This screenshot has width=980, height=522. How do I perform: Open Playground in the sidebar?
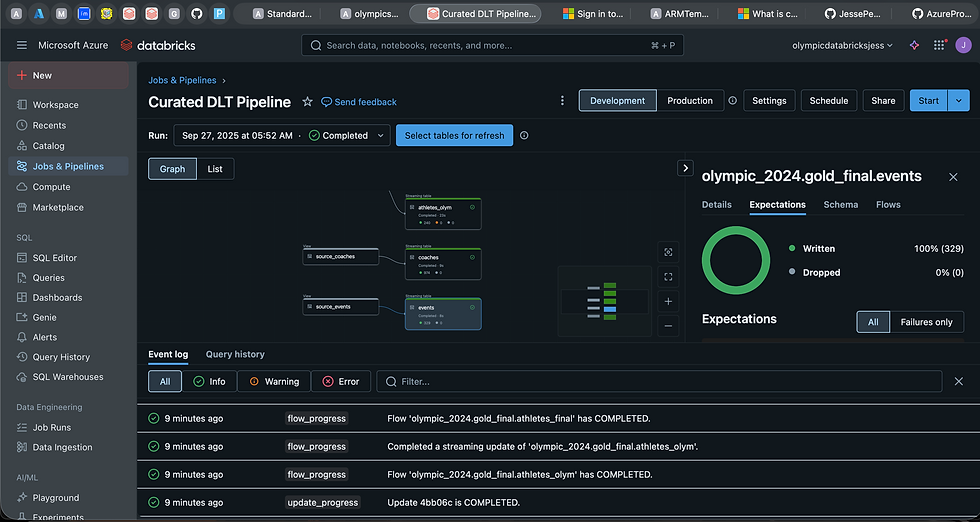click(x=68, y=498)
